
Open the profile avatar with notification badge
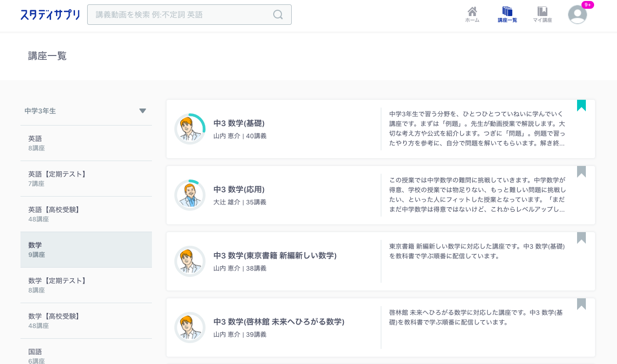577,15
